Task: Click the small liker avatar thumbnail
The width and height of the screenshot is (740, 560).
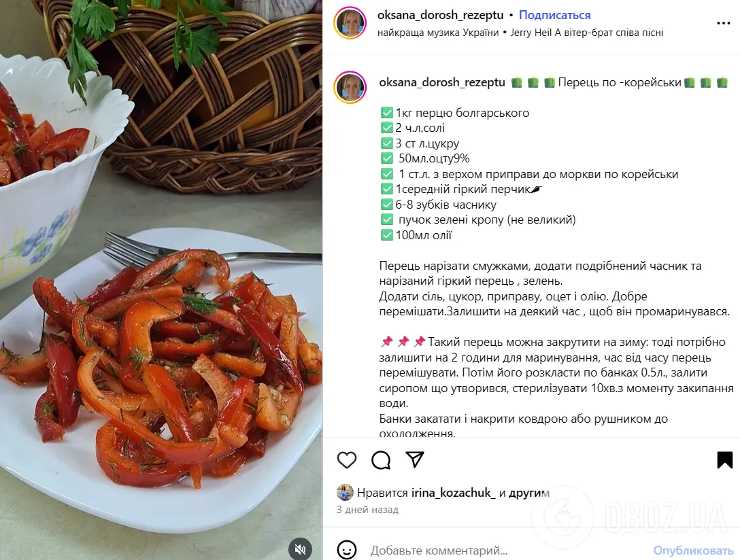Action: click(x=345, y=492)
